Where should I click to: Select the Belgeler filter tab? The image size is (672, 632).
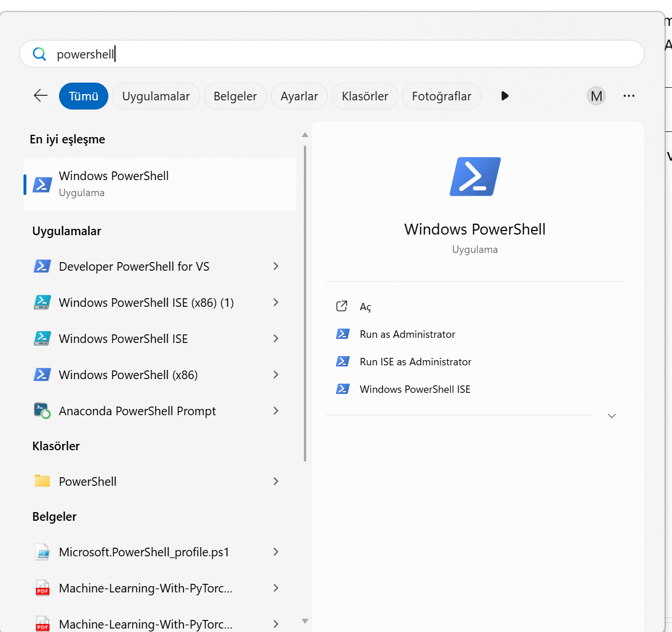point(235,96)
